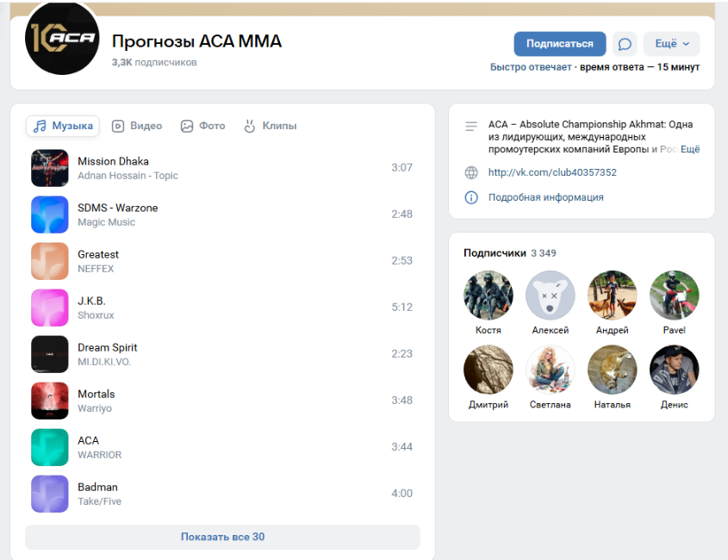Open the Фото section via its icon
The image size is (728, 560).
186,126
